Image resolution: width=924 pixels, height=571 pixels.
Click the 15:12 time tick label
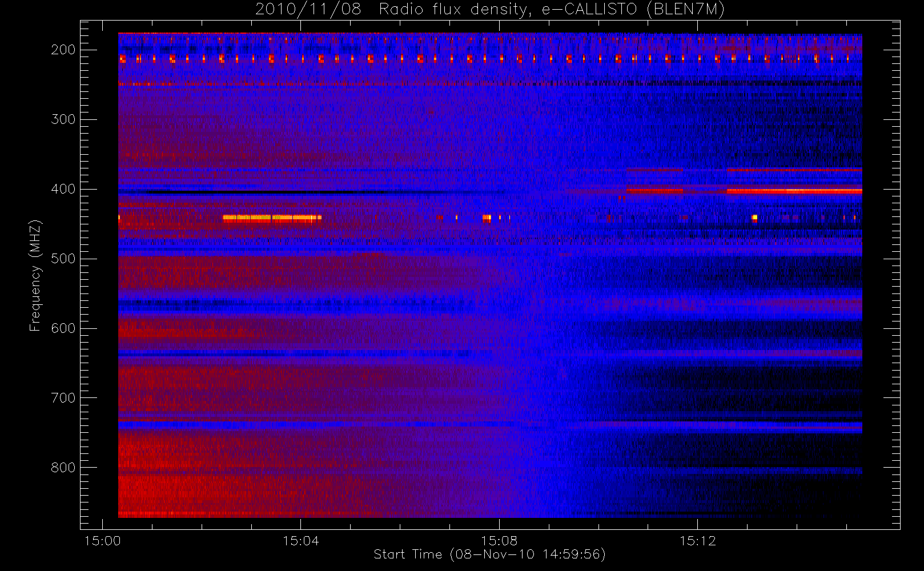click(x=697, y=541)
